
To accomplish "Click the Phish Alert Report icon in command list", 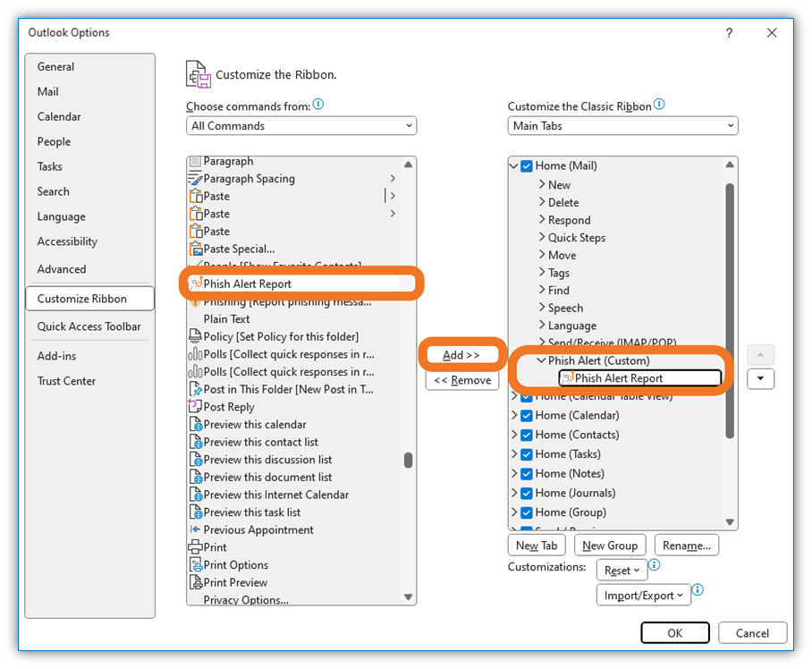I will click(195, 284).
